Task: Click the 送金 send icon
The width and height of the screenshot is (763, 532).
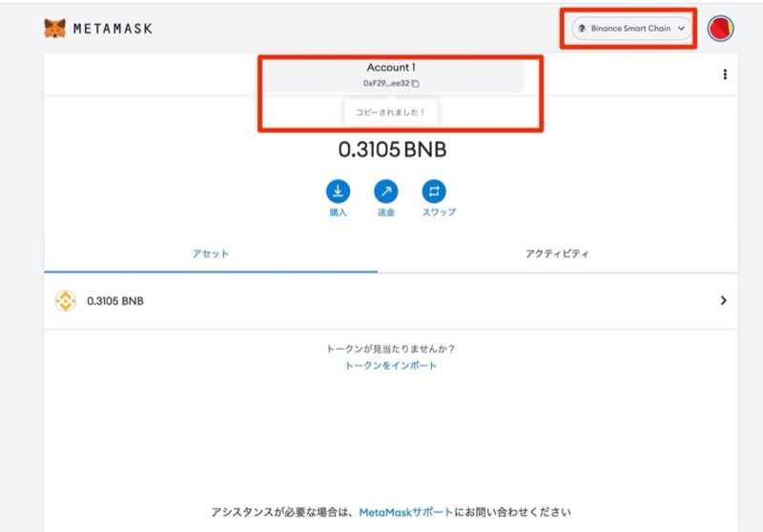Action: coord(386,191)
